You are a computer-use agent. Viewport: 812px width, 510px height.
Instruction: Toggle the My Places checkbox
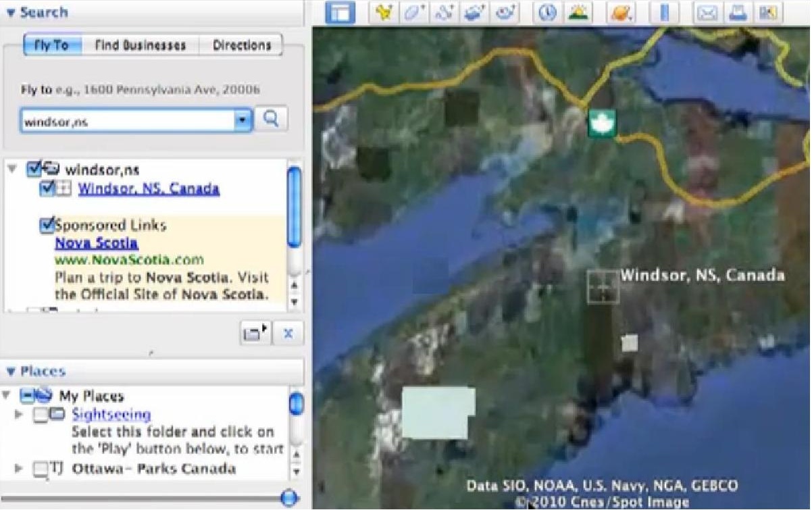coord(27,396)
